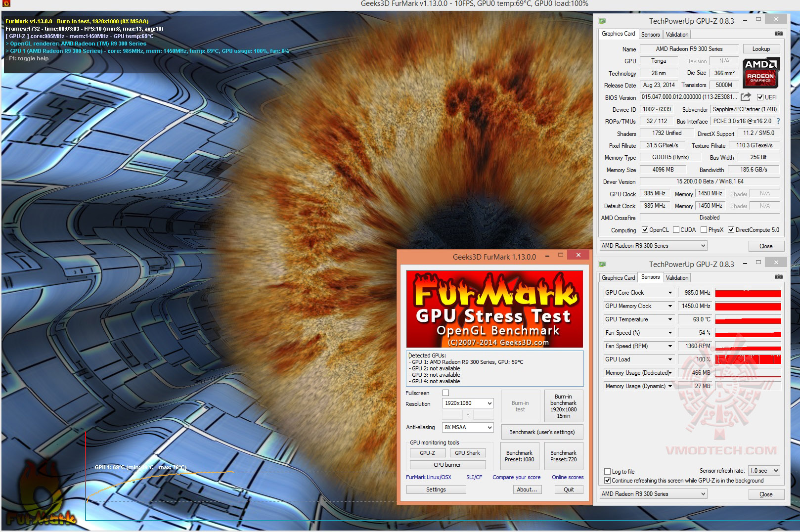
Task: Click the title bar icon of the lower GPU-Z window
Action: pyautogui.click(x=602, y=264)
